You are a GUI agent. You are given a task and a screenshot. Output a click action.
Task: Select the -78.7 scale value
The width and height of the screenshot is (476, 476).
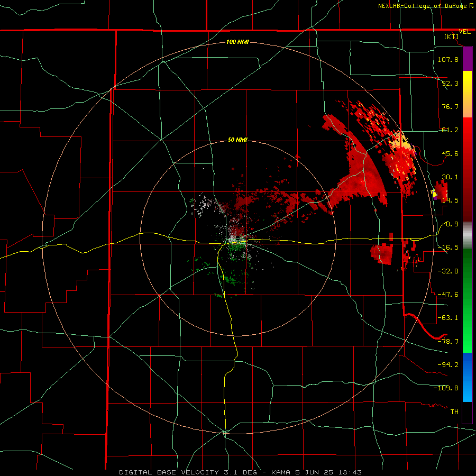pos(448,342)
